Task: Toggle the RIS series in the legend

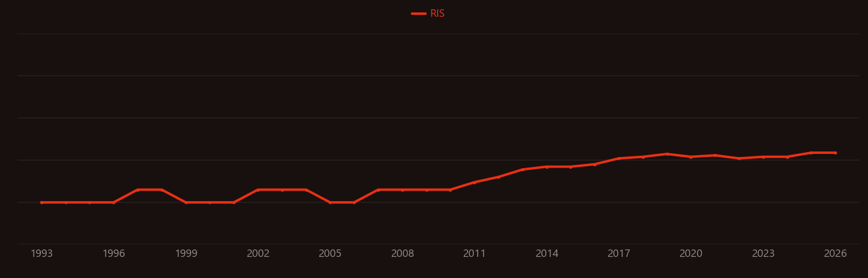Action: pyautogui.click(x=428, y=14)
